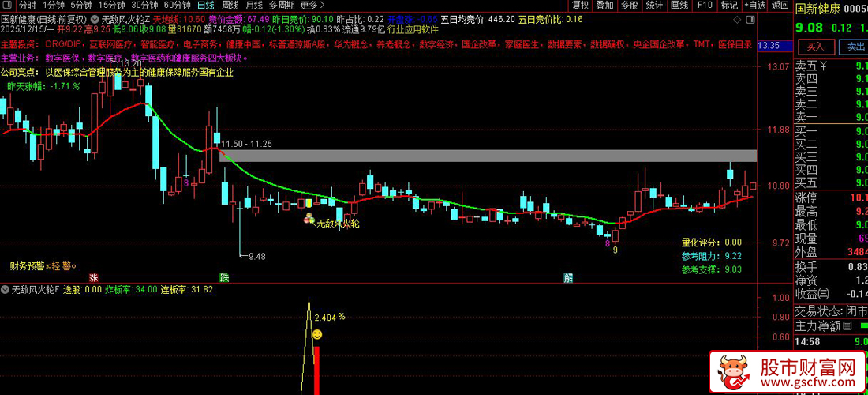Click the circled arrow next to 无敌风火轮F
868x395 pixels.
(x=5, y=288)
